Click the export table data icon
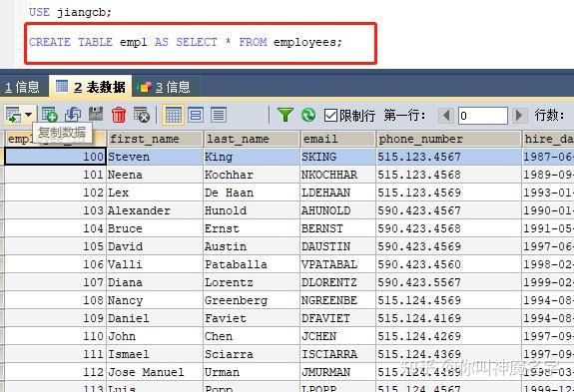The width and height of the screenshot is (574, 392). click(x=14, y=116)
